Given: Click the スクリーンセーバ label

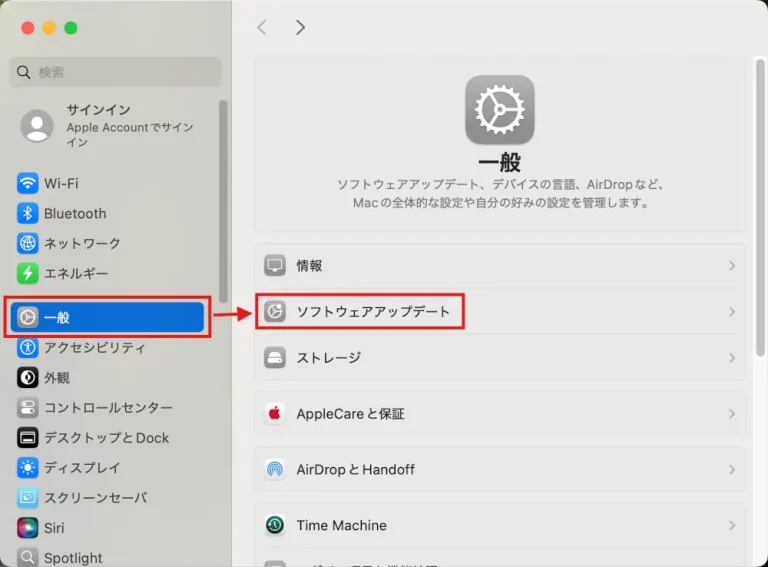Looking at the screenshot, I should (96, 497).
